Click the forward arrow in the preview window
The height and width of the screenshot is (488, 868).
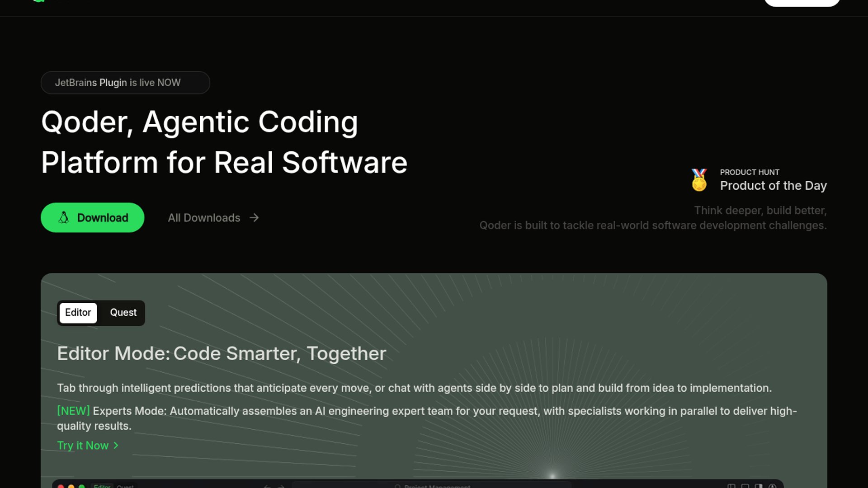click(x=281, y=486)
